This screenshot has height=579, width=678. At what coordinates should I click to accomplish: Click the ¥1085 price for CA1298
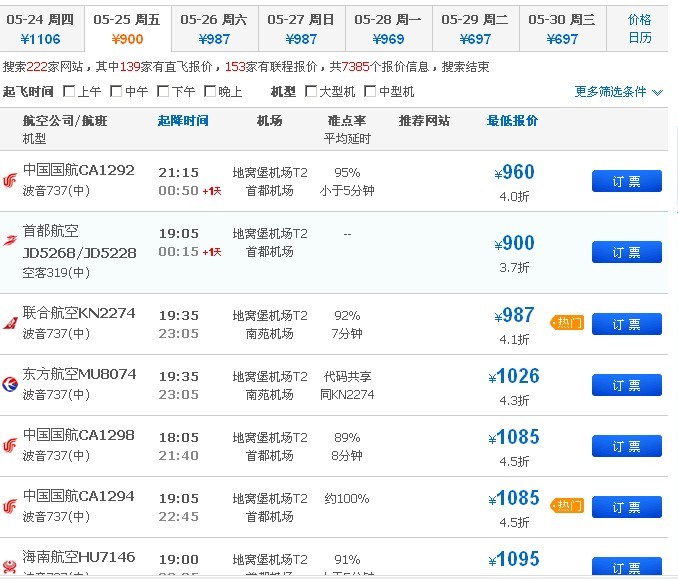[514, 437]
